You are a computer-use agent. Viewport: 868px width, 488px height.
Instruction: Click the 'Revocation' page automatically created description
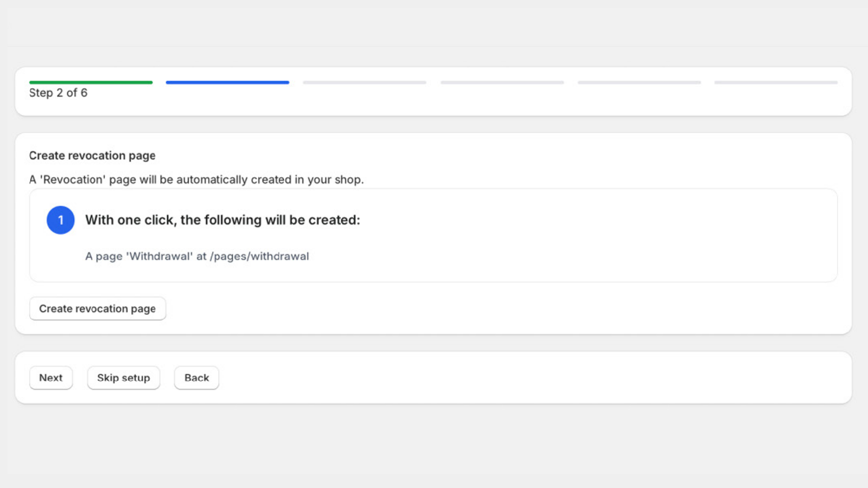196,179
